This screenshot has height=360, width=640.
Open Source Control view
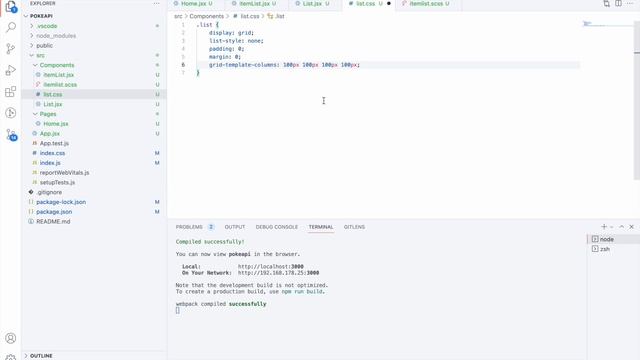click(x=11, y=49)
